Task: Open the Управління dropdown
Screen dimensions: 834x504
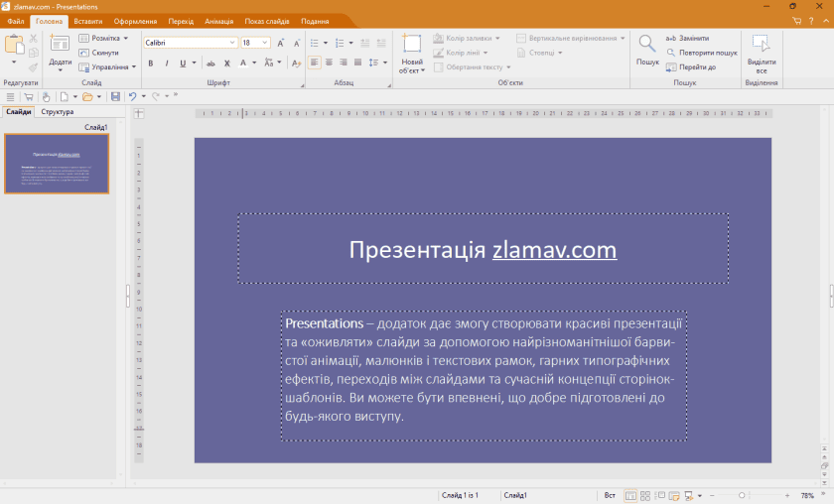Action: point(107,67)
